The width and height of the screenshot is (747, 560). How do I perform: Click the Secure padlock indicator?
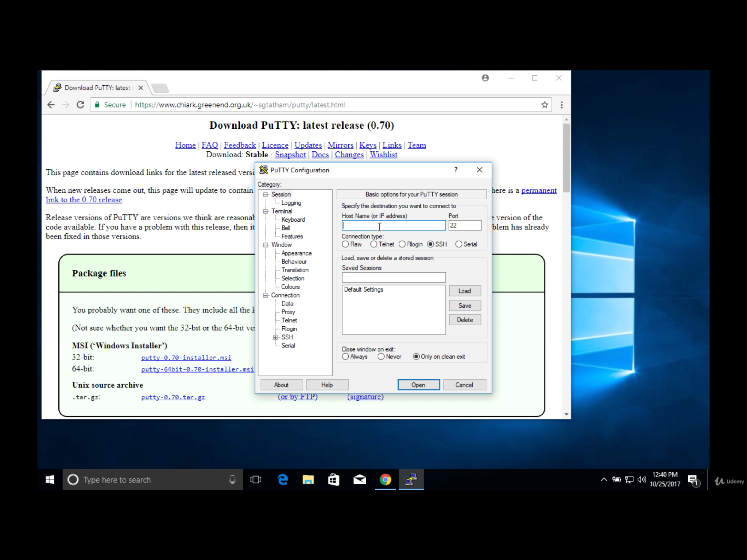click(x=110, y=105)
